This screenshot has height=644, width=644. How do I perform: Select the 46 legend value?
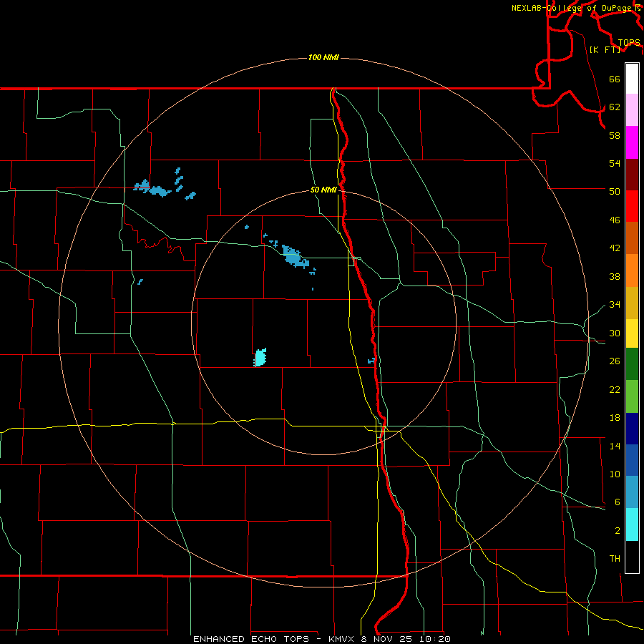click(x=615, y=220)
